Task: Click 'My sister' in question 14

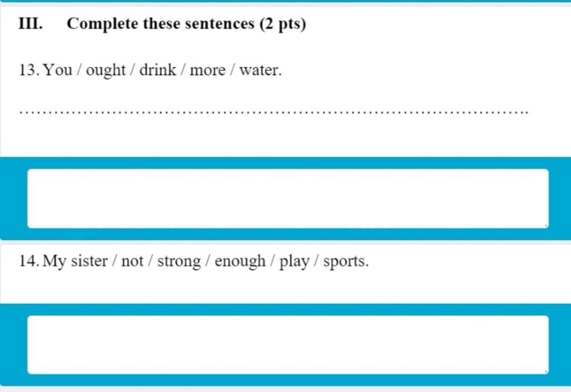Action: coord(75,261)
